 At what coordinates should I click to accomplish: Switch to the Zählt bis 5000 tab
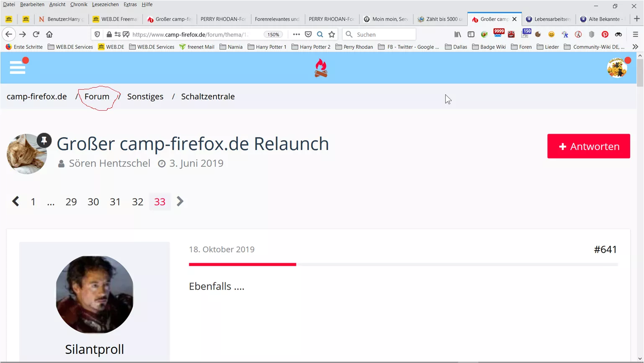[x=440, y=19]
